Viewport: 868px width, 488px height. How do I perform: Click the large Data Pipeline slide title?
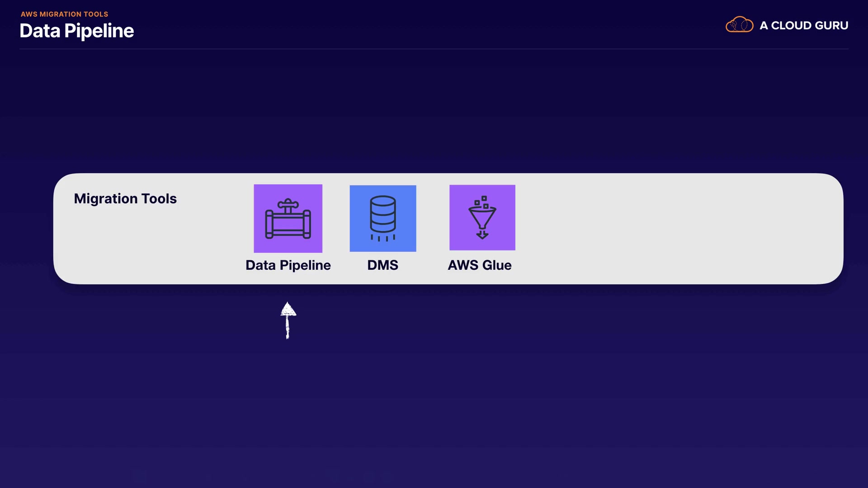coord(76,31)
